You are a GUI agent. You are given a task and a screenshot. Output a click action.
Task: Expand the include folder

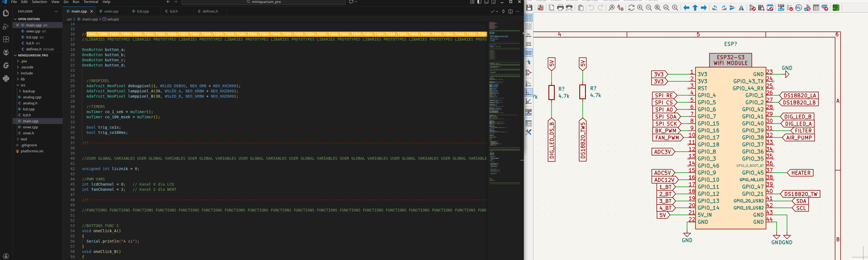[26, 73]
